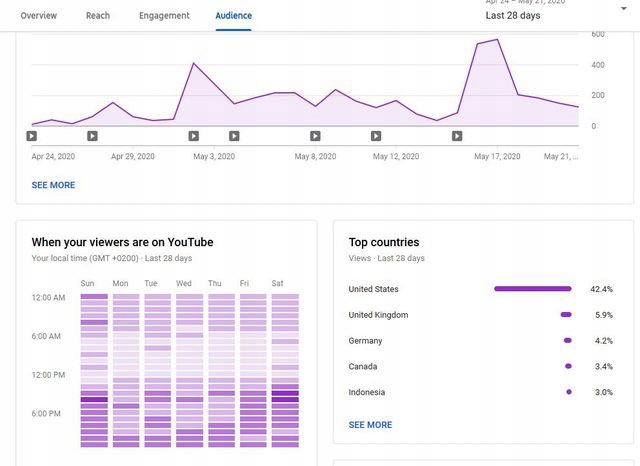Click the United Kingdom percentage bar
The width and height of the screenshot is (640, 466).
566,315
